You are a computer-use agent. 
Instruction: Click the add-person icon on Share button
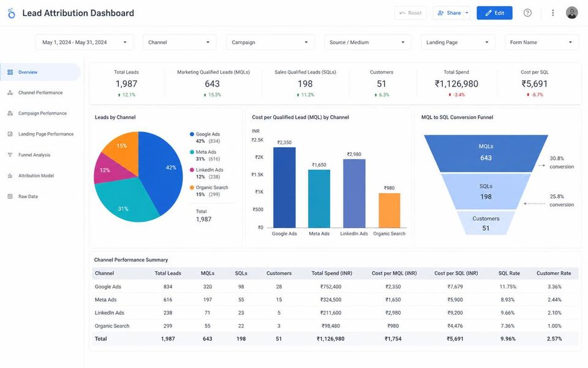[x=440, y=13]
